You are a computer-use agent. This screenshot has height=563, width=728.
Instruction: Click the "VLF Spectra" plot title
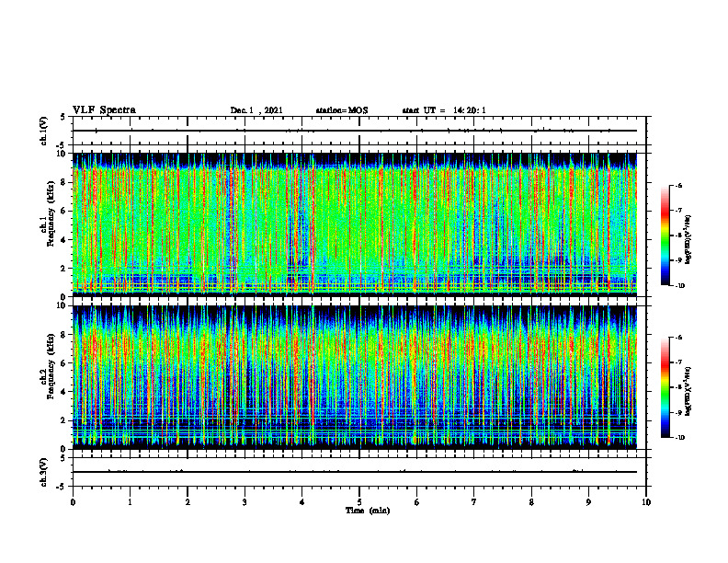tap(104, 109)
